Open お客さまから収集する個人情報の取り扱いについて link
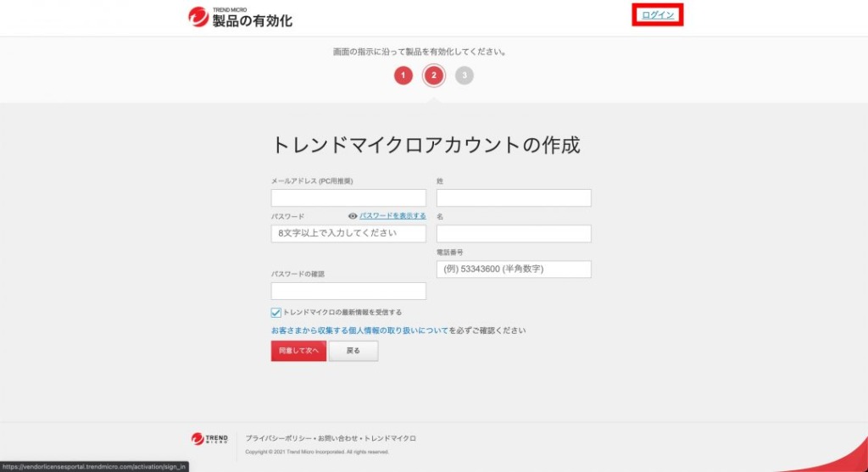Screen dimensions: 868x472 pyautogui.click(x=359, y=330)
